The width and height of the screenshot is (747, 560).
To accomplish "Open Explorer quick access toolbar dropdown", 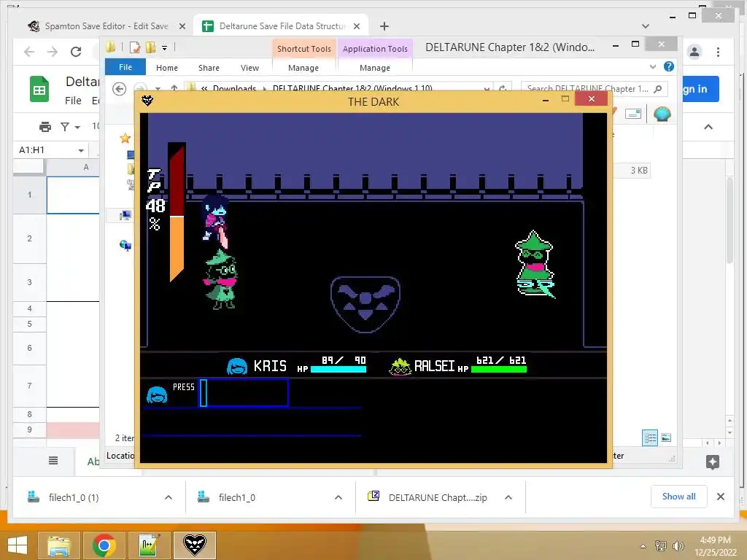I will (x=164, y=47).
